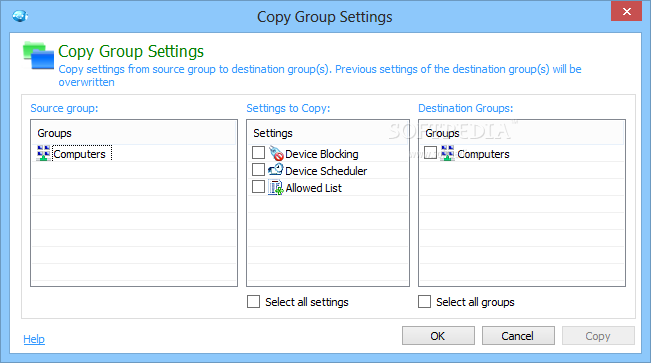Click the app icon in title bar
Screen dimensions: 651x363
click(x=20, y=16)
